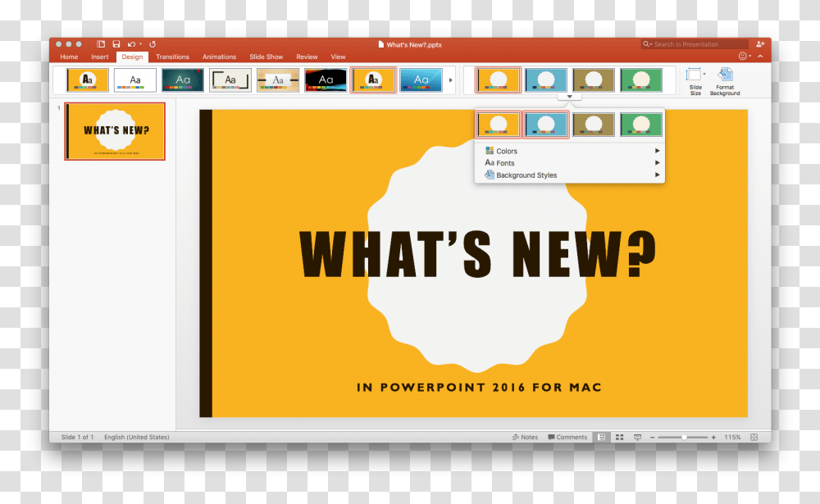The width and height of the screenshot is (820, 504).
Task: Choose the brown variant in the dropdown panel
Action: point(594,125)
